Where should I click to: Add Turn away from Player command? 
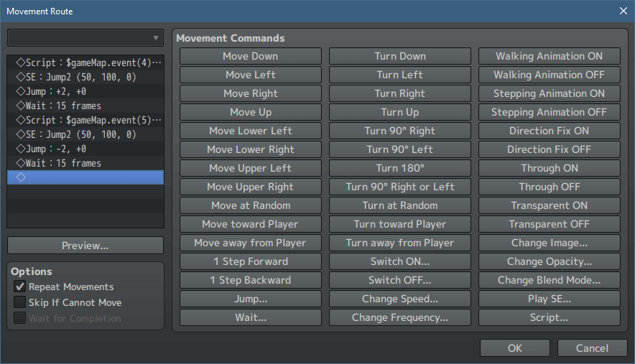coord(400,243)
